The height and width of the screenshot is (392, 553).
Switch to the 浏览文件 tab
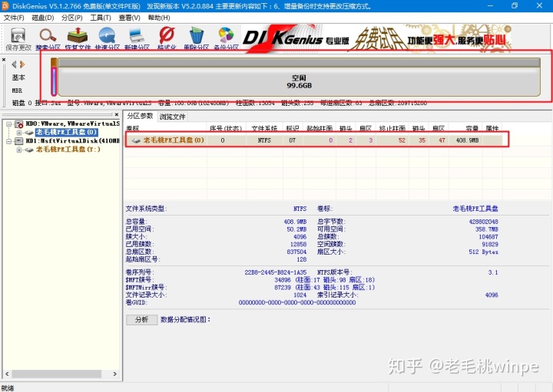(x=172, y=117)
